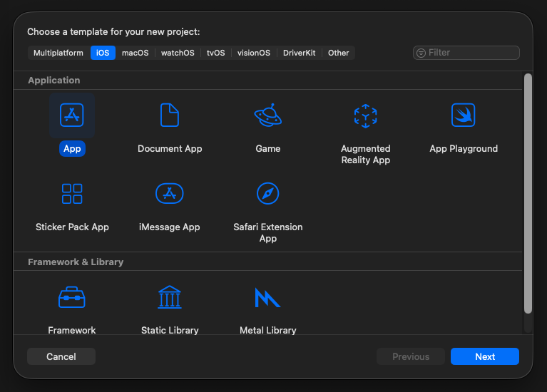
Task: Switch to the Multiplatform tab
Action: click(x=58, y=53)
